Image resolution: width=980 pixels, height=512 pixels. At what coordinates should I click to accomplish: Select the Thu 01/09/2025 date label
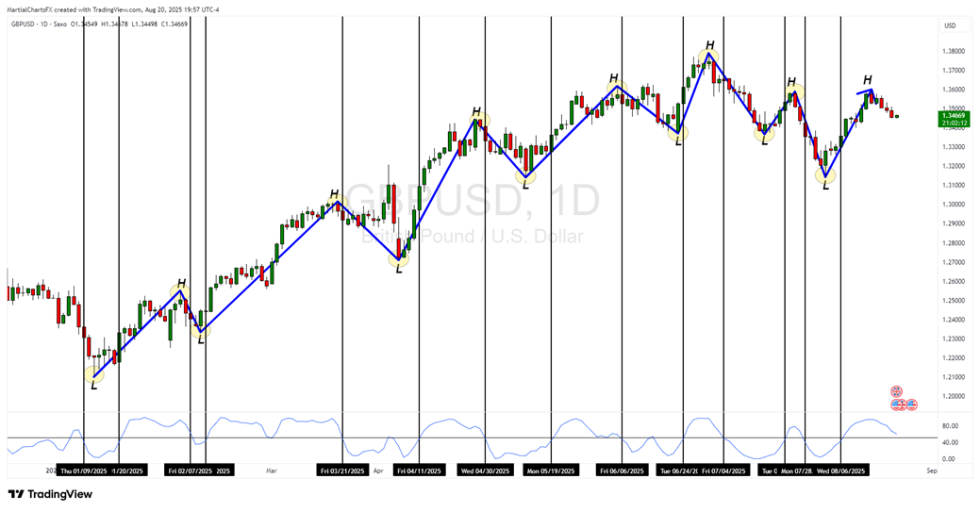(84, 470)
